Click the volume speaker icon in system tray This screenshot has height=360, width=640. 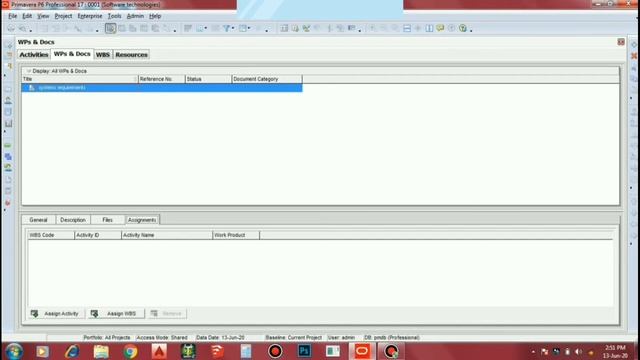(578, 351)
